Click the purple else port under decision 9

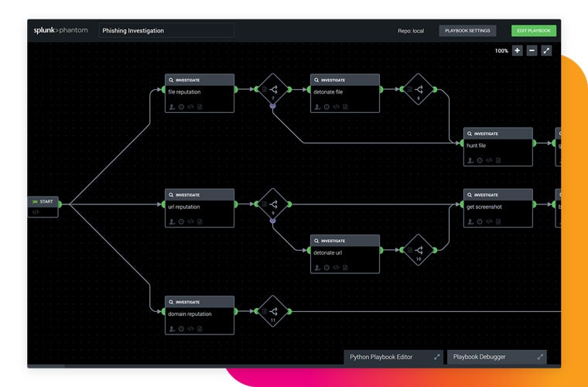click(x=272, y=221)
